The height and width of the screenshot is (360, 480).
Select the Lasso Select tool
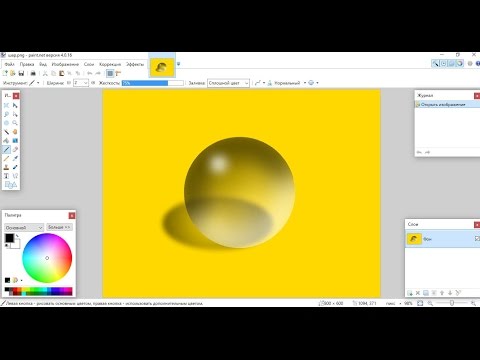pyautogui.click(x=6, y=114)
